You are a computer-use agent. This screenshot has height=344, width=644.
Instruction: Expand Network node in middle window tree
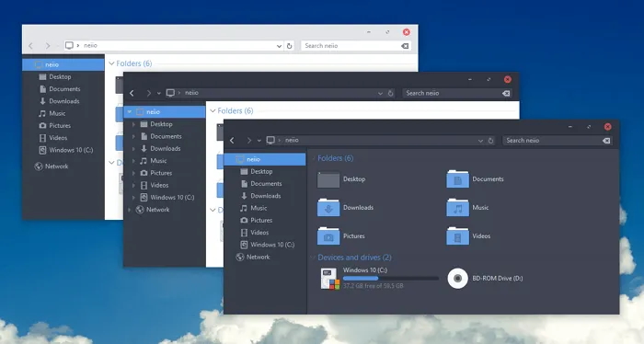pos(130,210)
